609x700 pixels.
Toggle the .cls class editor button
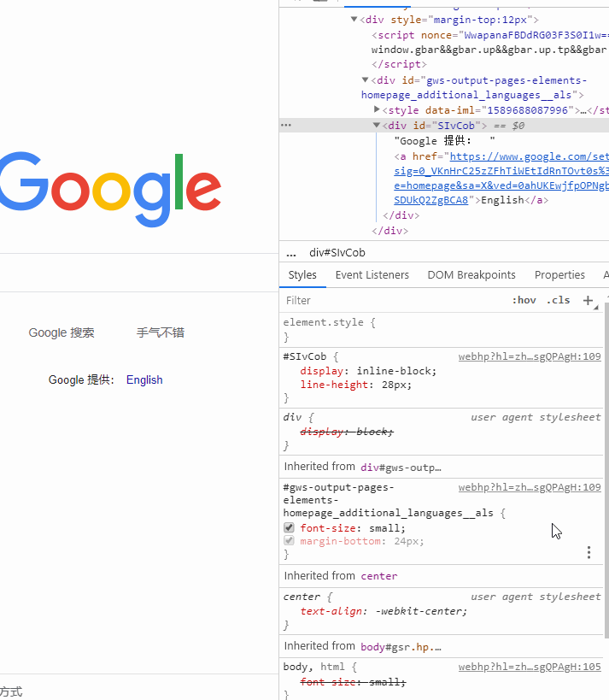558,301
